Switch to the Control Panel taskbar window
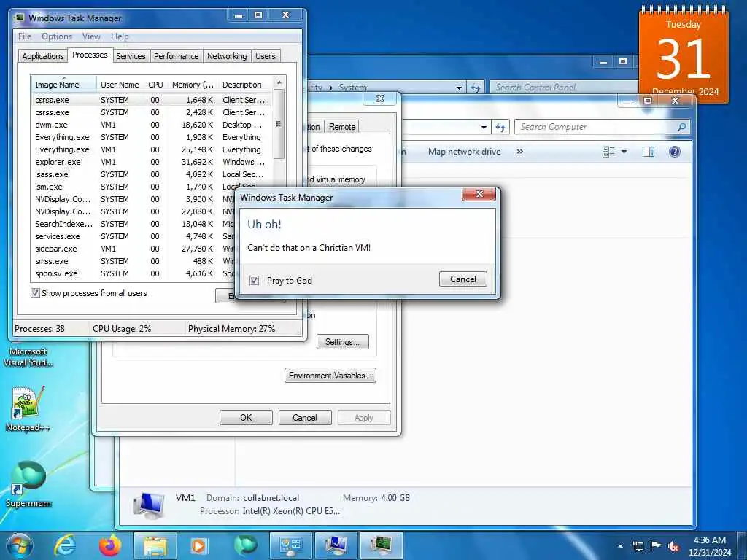This screenshot has height=560, width=747. (290, 545)
